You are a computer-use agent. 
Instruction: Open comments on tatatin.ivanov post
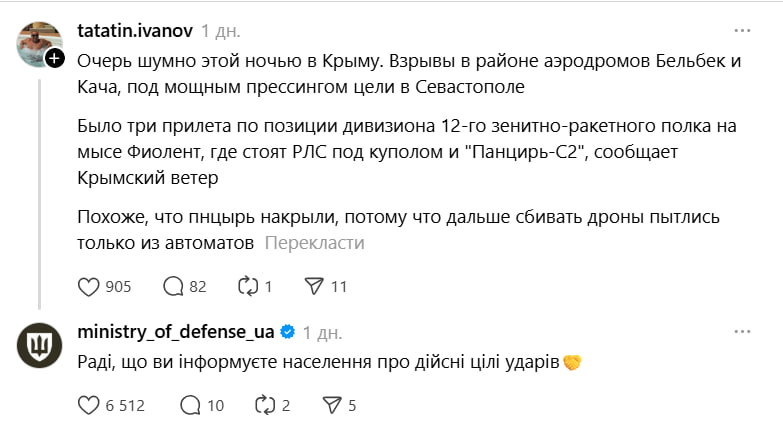point(173,286)
